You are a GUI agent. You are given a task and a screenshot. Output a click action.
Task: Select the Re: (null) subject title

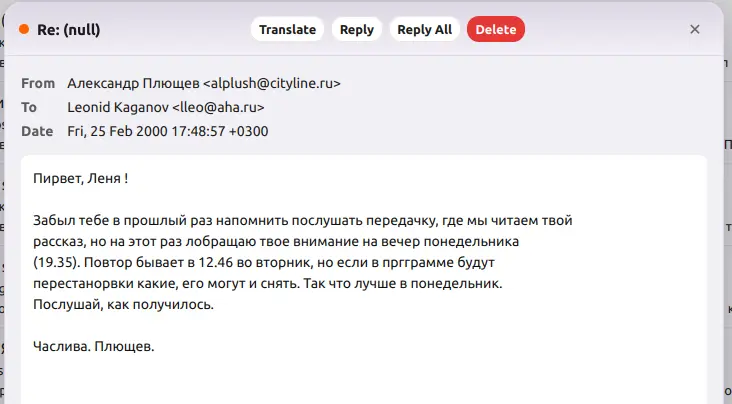point(69,29)
